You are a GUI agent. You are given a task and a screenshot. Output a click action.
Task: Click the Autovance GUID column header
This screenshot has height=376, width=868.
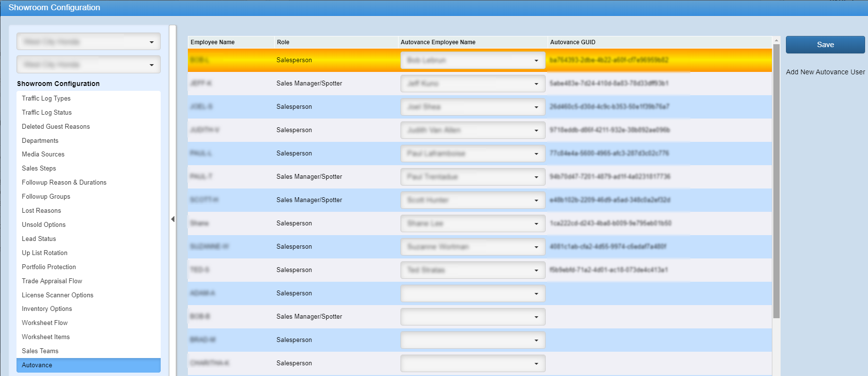click(572, 42)
